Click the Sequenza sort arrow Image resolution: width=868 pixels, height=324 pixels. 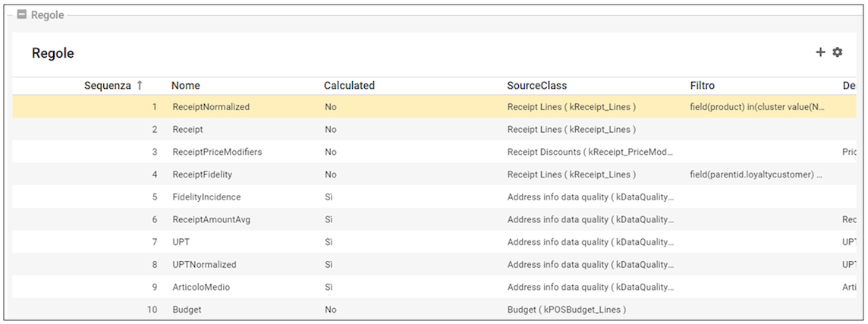[140, 86]
